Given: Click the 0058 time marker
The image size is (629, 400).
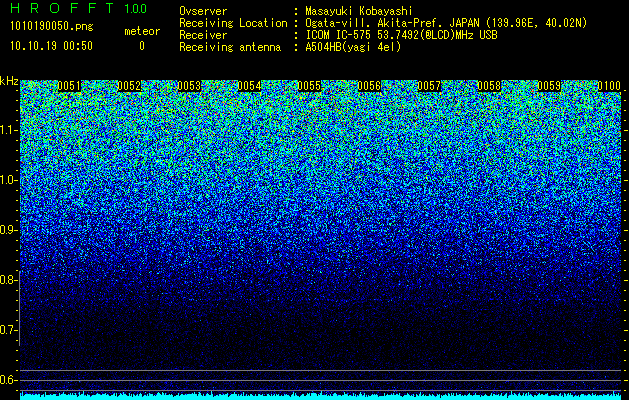Looking at the screenshot, I should point(489,86).
